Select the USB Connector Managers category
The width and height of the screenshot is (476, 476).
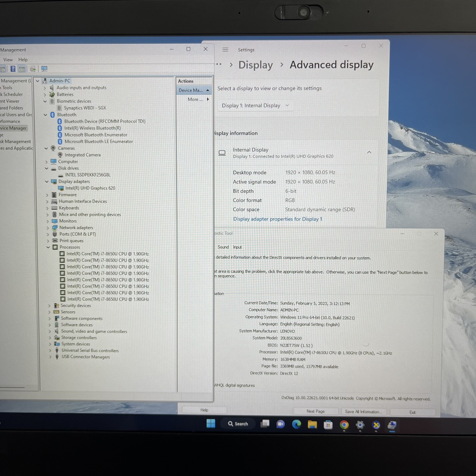coord(85,357)
